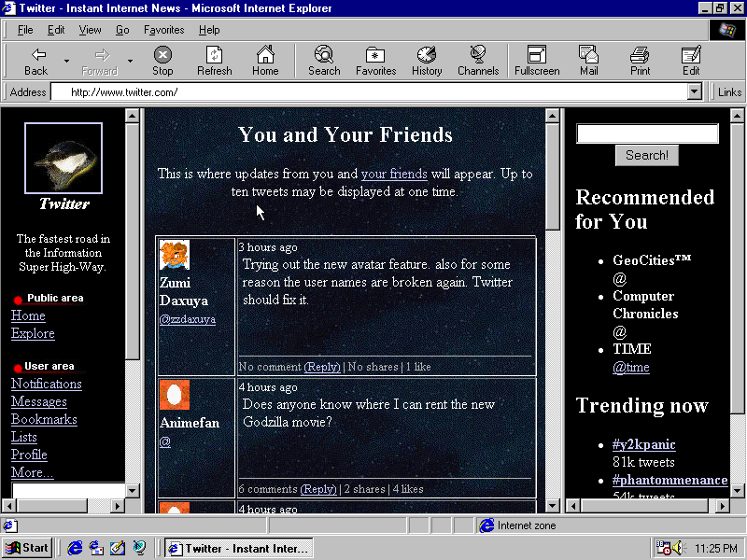Open the Favorites toolbar icon
The image size is (747, 560).
pos(375,61)
